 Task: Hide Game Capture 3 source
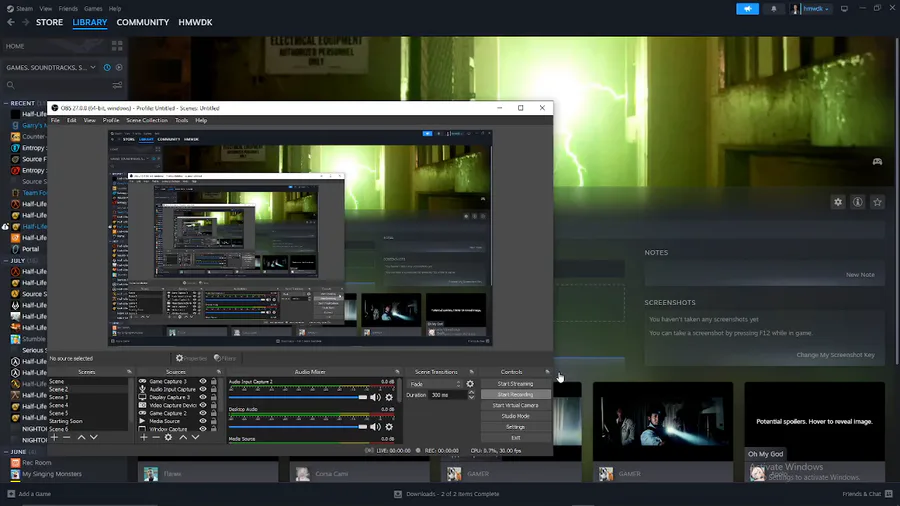(x=203, y=381)
